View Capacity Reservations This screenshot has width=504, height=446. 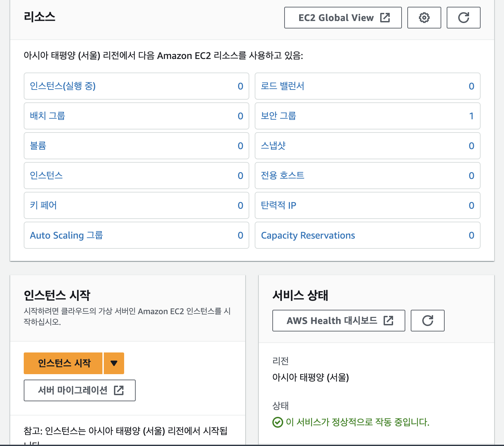coord(308,235)
